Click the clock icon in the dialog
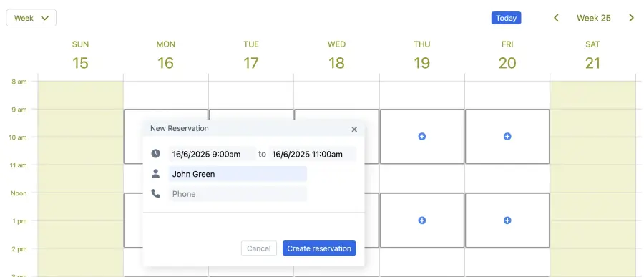The width and height of the screenshot is (644, 277). click(x=156, y=154)
